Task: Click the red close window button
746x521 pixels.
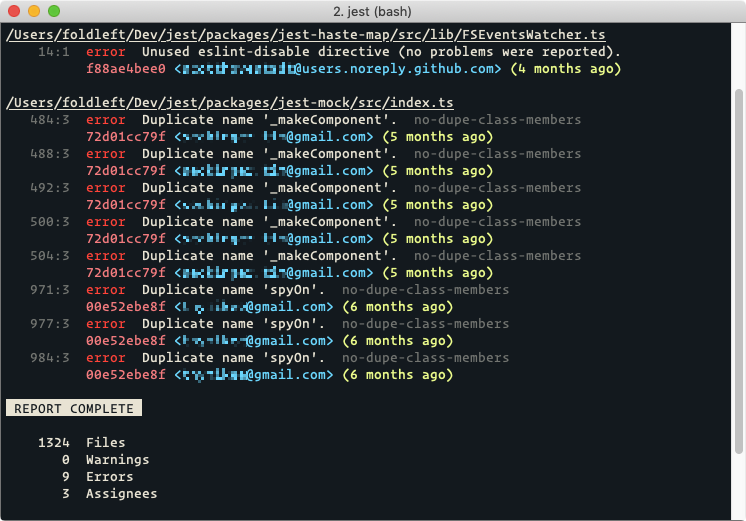Action: click(14, 11)
